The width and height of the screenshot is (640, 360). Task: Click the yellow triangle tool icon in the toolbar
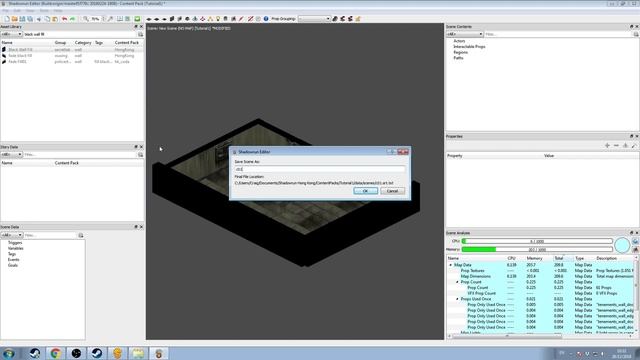210,19
